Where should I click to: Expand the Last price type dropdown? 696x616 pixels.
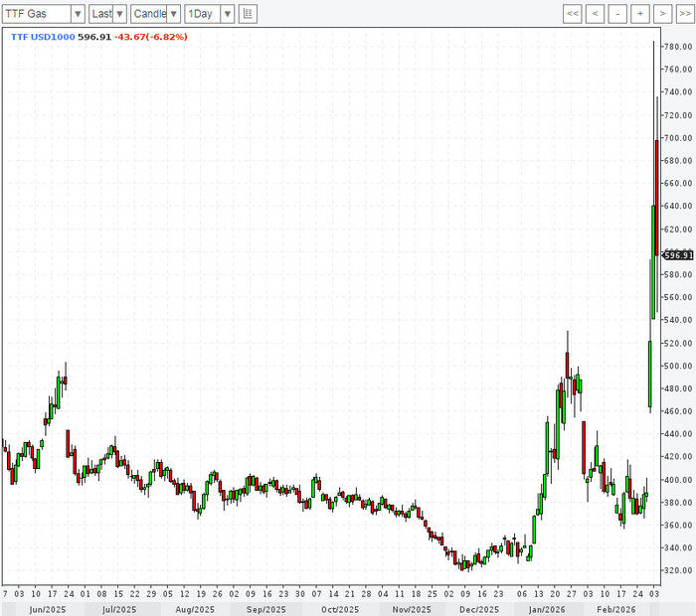point(107,14)
